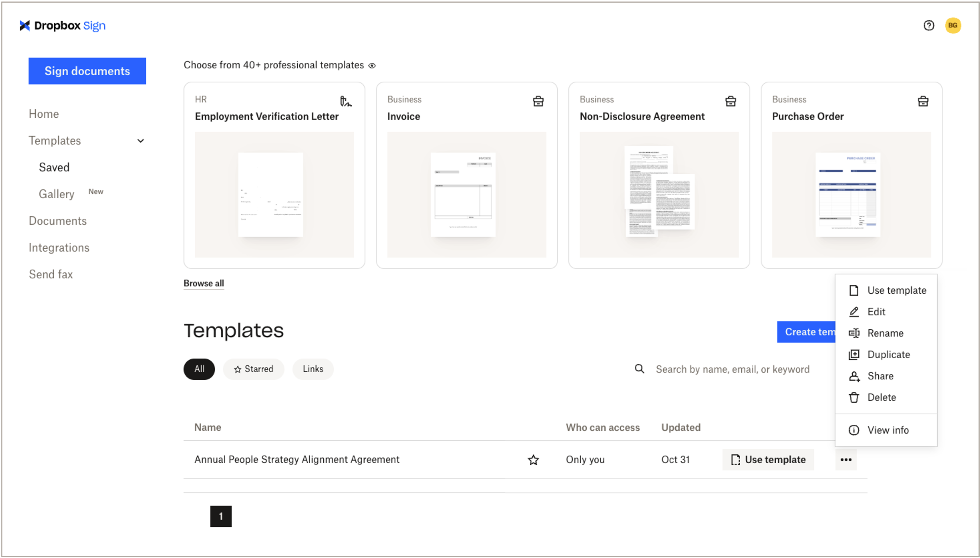This screenshot has width=980, height=558.
Task: Toggle the templates preview eye icon
Action: point(372,65)
